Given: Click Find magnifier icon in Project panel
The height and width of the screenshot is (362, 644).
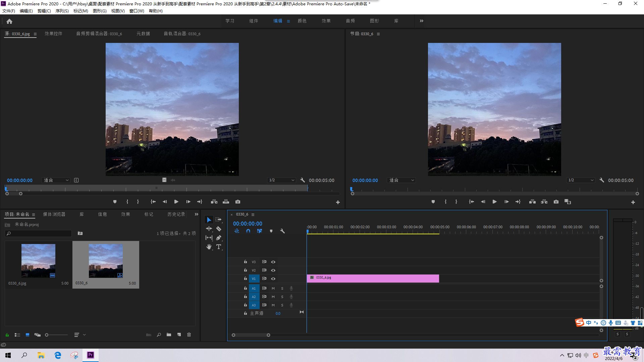Looking at the screenshot, I should [159, 335].
